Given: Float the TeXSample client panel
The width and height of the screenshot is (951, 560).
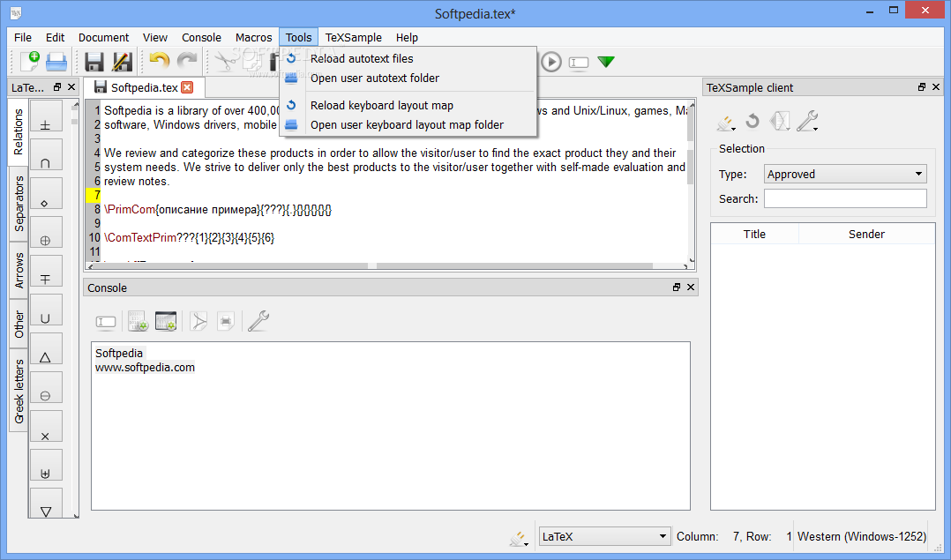Looking at the screenshot, I should click(922, 87).
